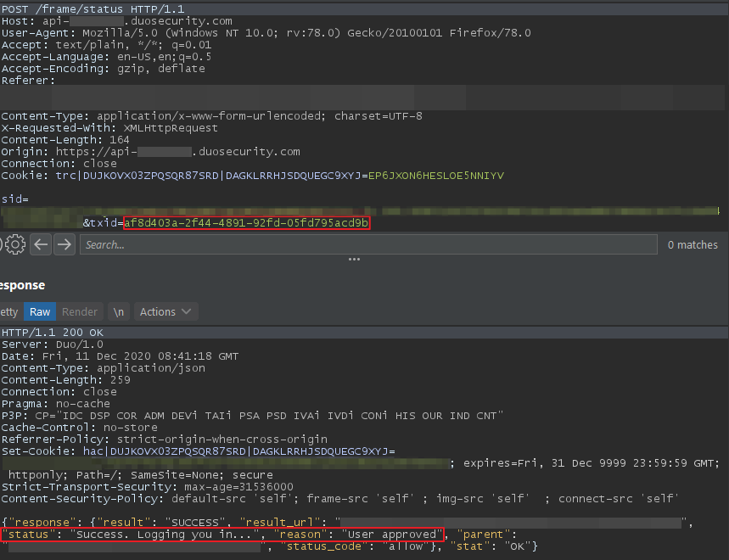Screen dimensions: 729x560
Task: Click the 0 matches counter label
Action: (692, 245)
